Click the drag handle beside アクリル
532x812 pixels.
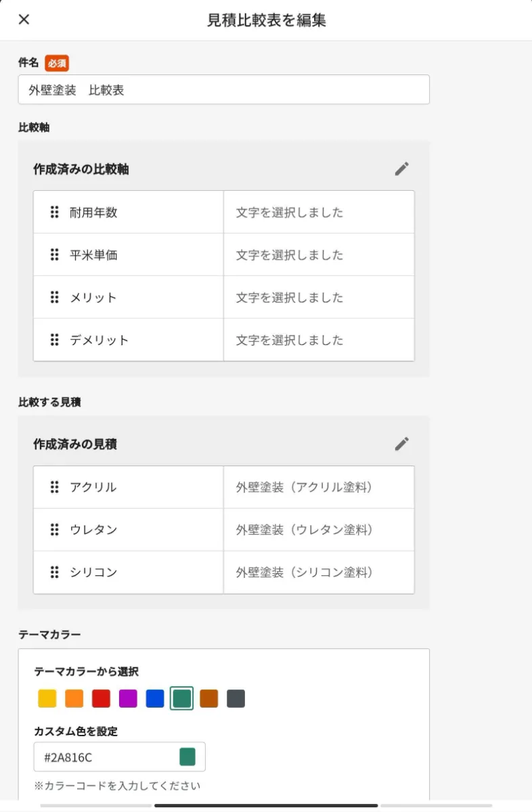pyautogui.click(x=55, y=487)
